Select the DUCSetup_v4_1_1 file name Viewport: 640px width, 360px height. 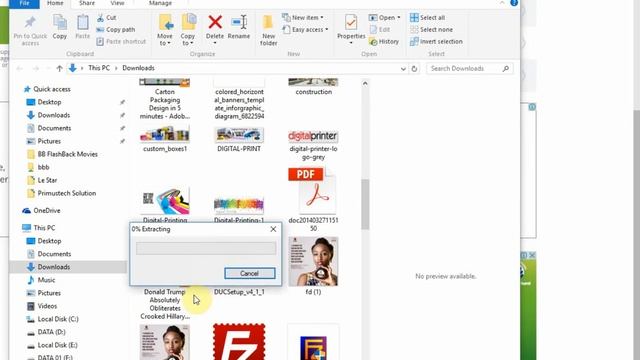(x=239, y=292)
